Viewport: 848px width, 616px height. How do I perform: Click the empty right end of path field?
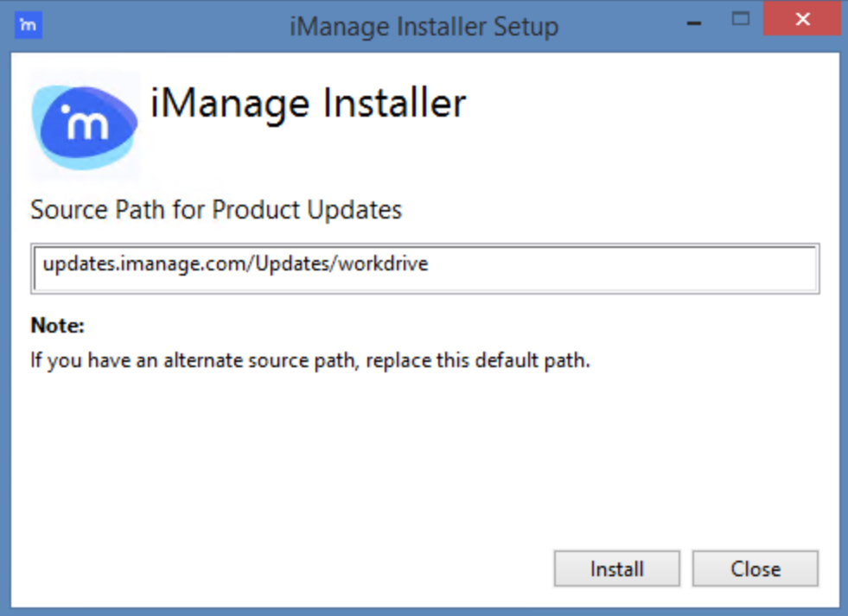(x=692, y=269)
